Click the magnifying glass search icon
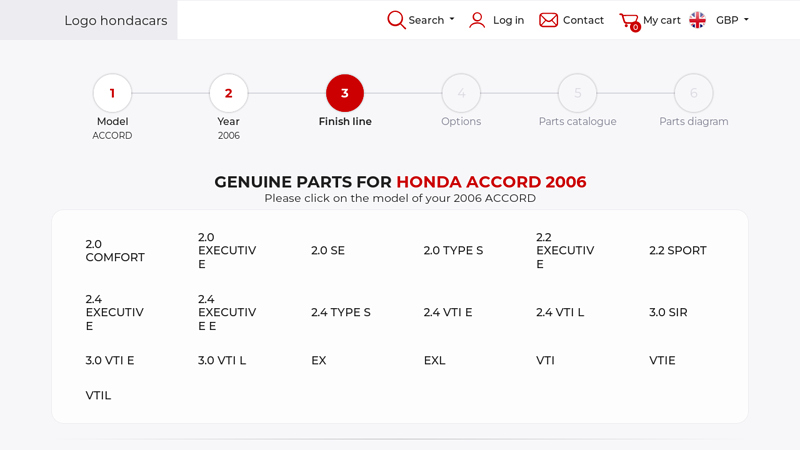 [x=396, y=20]
